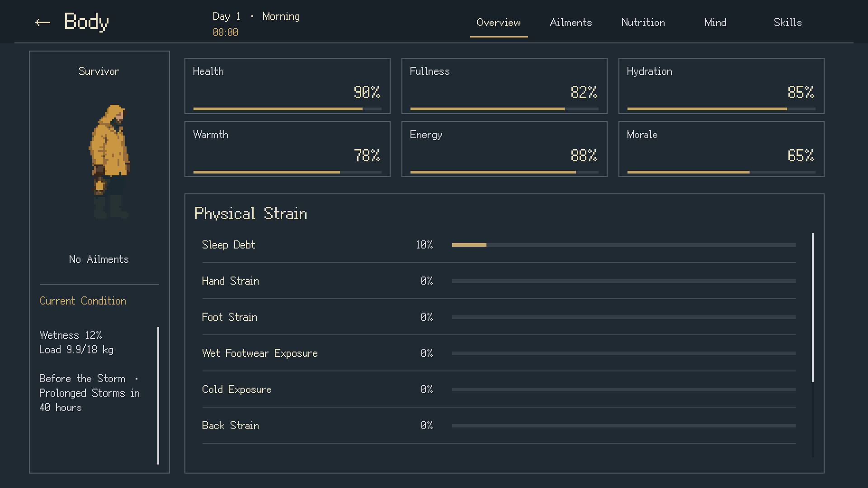Click the Back Strain row label
The height and width of the screenshot is (488, 868).
click(231, 426)
